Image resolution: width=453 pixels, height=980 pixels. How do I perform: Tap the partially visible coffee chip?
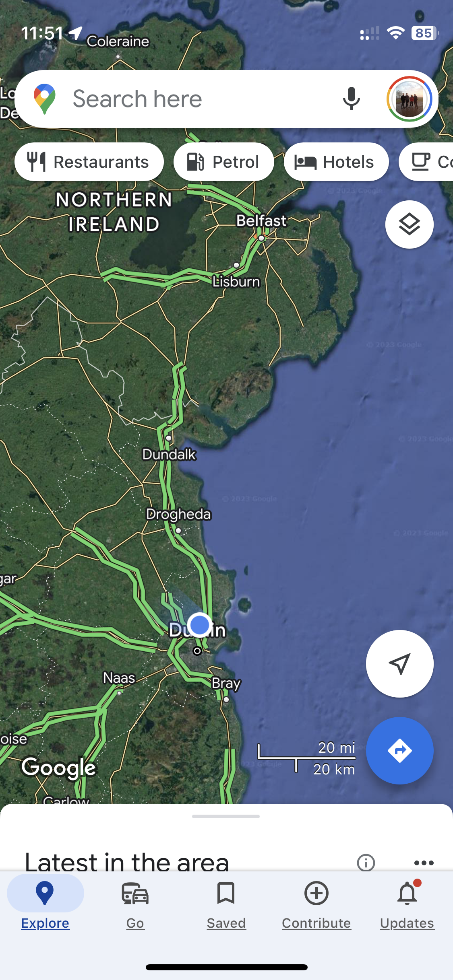[x=426, y=162]
